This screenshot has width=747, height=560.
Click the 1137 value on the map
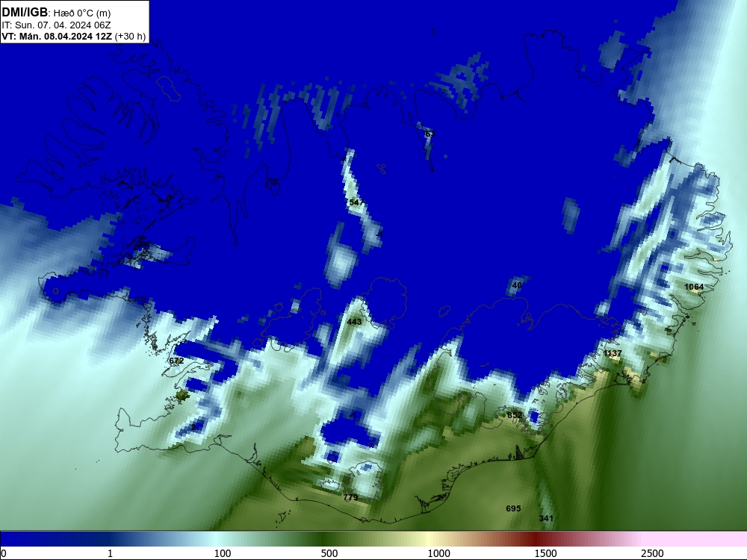(x=613, y=353)
